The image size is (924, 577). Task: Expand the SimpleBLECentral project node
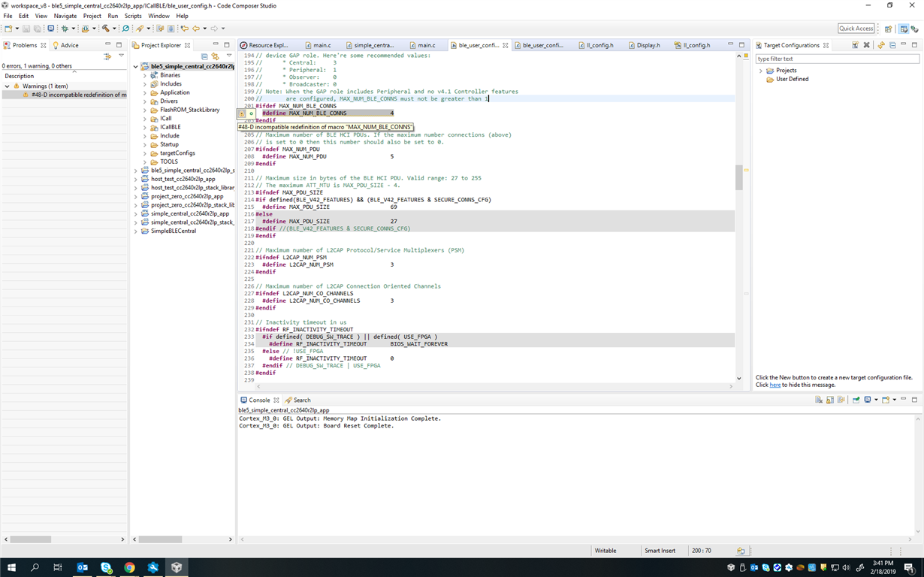point(136,231)
